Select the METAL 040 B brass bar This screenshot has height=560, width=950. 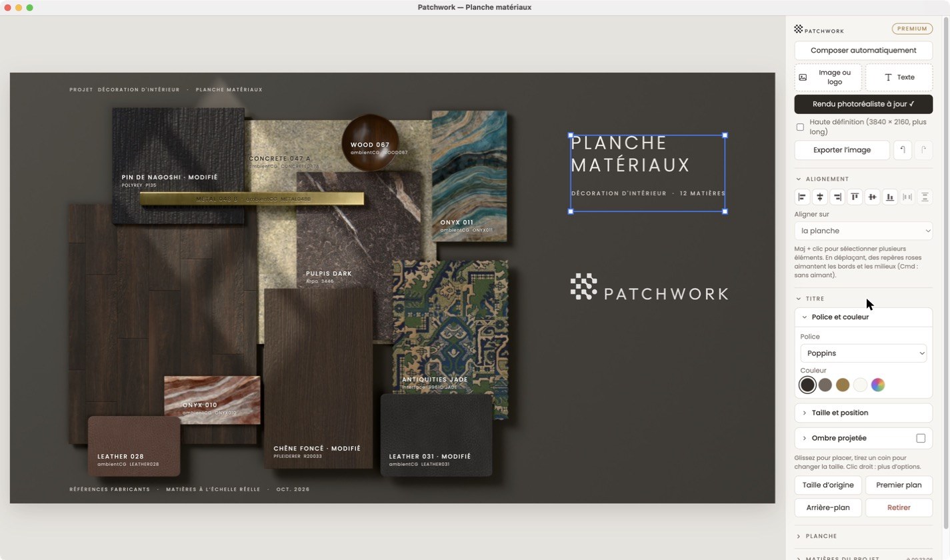pos(252,199)
